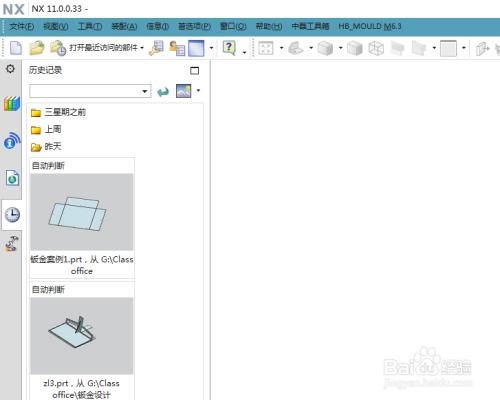
Task: Open the sidebar settings gear icon
Action: [x=11, y=69]
